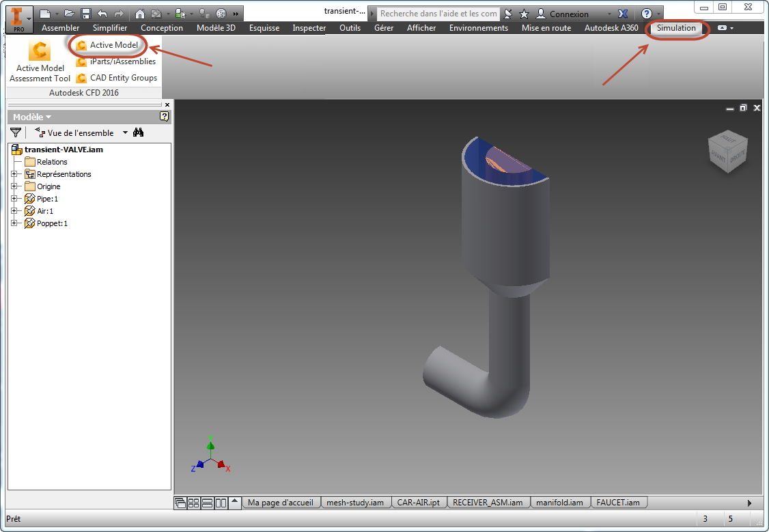Screen dimensions: 769x532
Task: Open browser panel help icon
Action: (x=165, y=116)
